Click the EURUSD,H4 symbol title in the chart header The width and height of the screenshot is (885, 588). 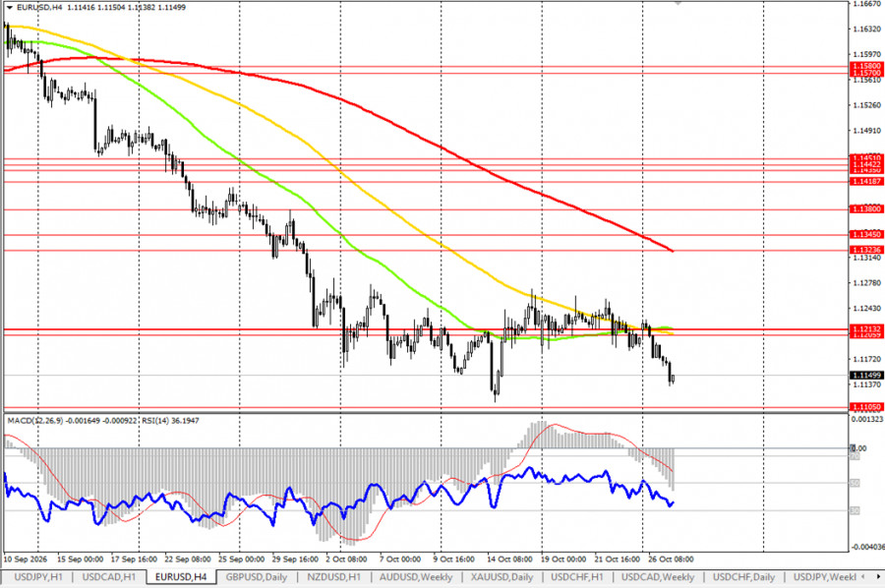(x=39, y=7)
